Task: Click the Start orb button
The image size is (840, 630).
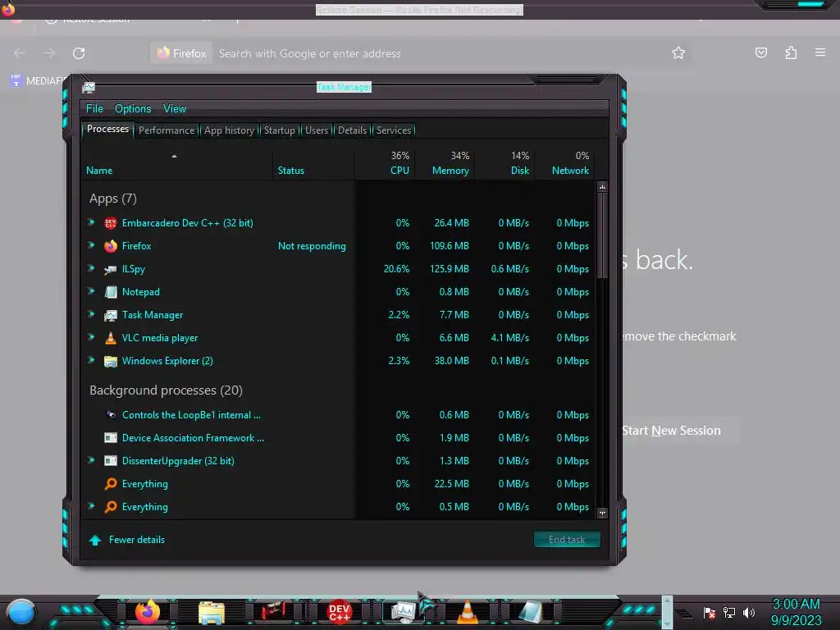Action: tap(21, 612)
